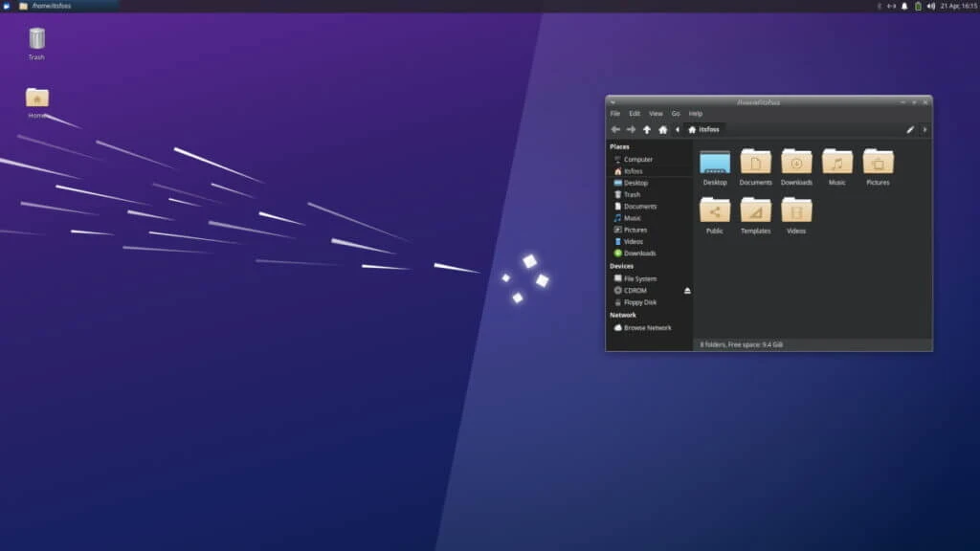Adjust volume from the panel speaker control
This screenshot has height=551, width=980.
tap(933, 7)
